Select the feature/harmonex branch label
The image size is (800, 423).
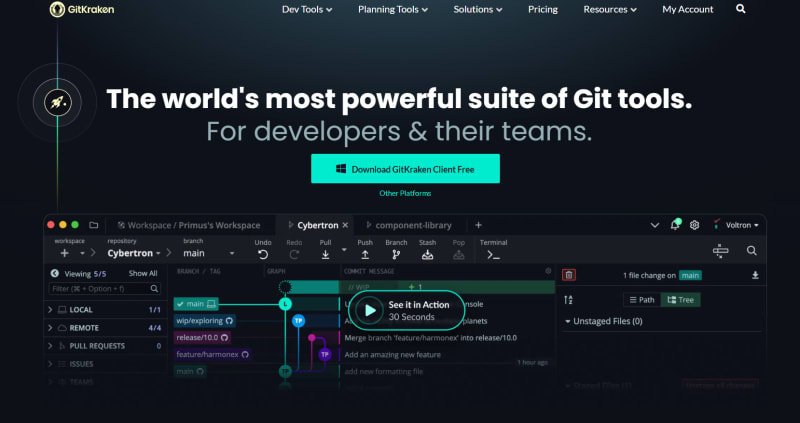click(x=212, y=354)
